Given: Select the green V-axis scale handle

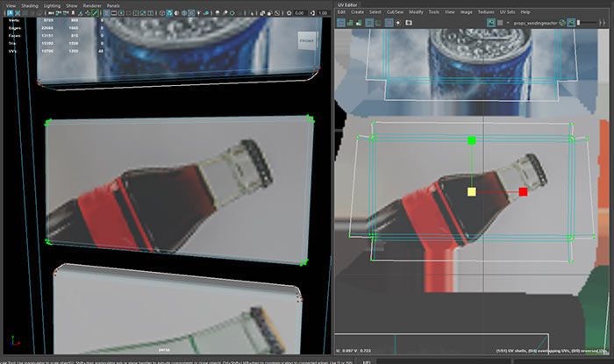Looking at the screenshot, I should coord(472,140).
